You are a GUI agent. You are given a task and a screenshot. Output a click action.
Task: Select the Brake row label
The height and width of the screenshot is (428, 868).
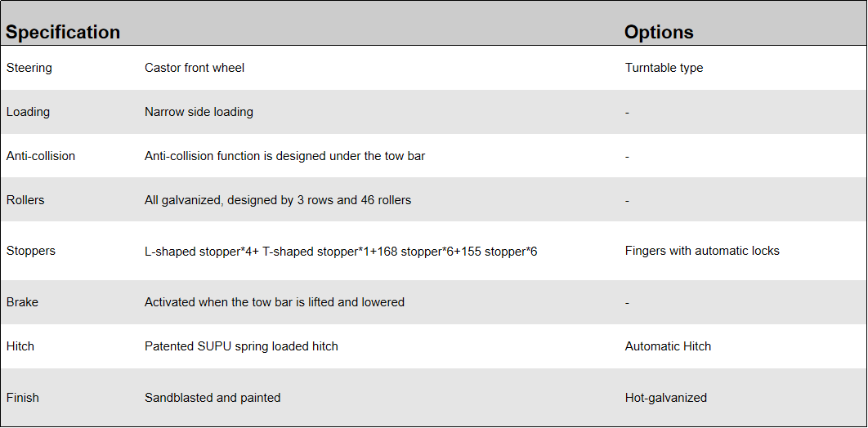pyautogui.click(x=23, y=302)
